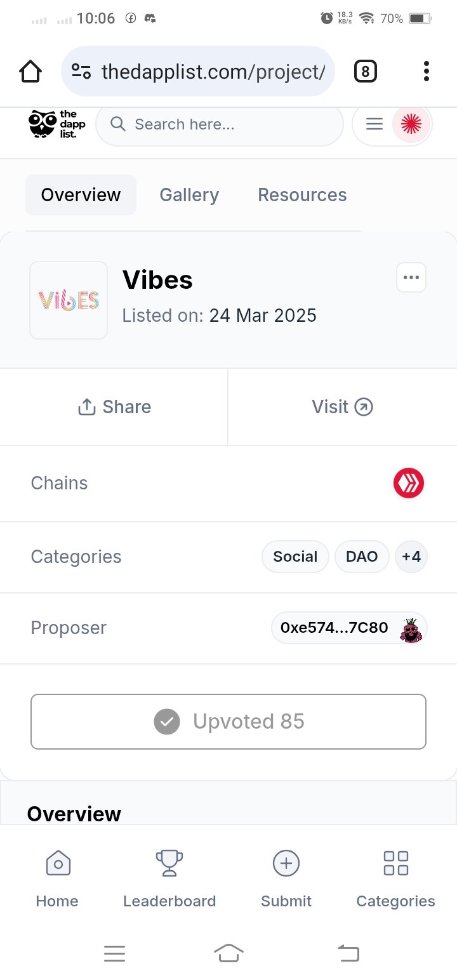The width and height of the screenshot is (457, 980).
Task: Switch to the Gallery tab
Action: (189, 195)
